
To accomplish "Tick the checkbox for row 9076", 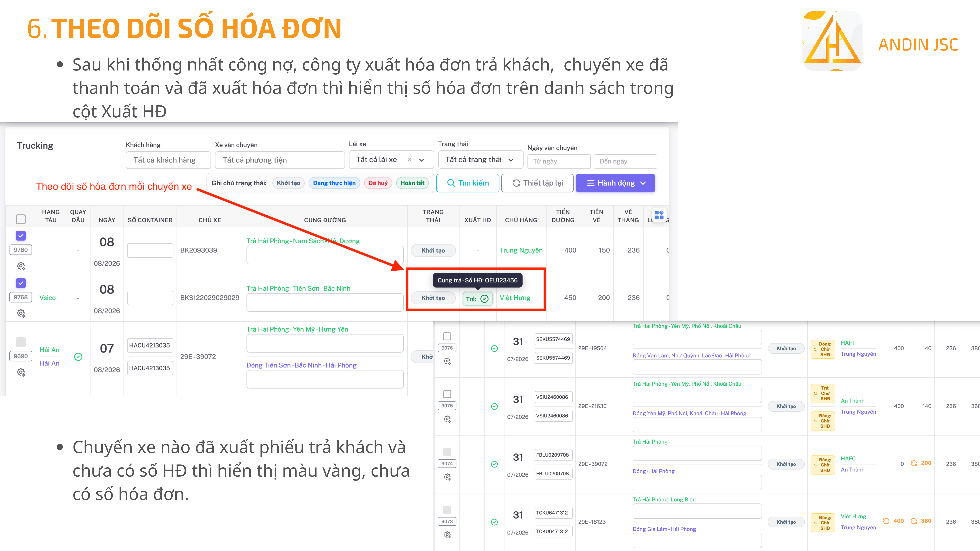I will coord(447,336).
